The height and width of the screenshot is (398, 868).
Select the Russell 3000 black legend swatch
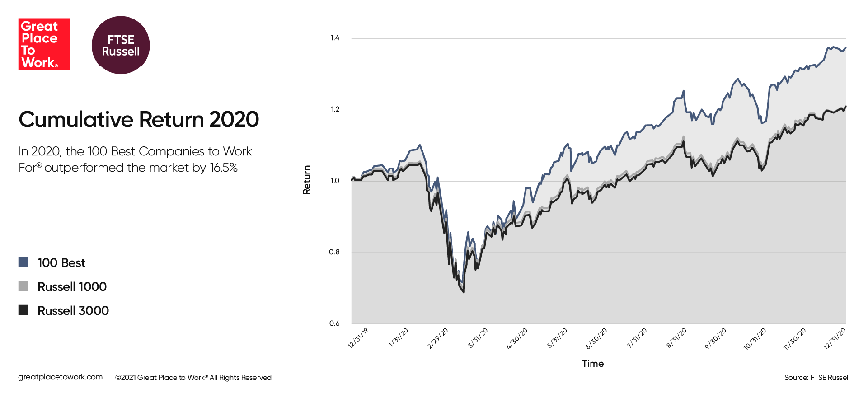pyautogui.click(x=23, y=310)
